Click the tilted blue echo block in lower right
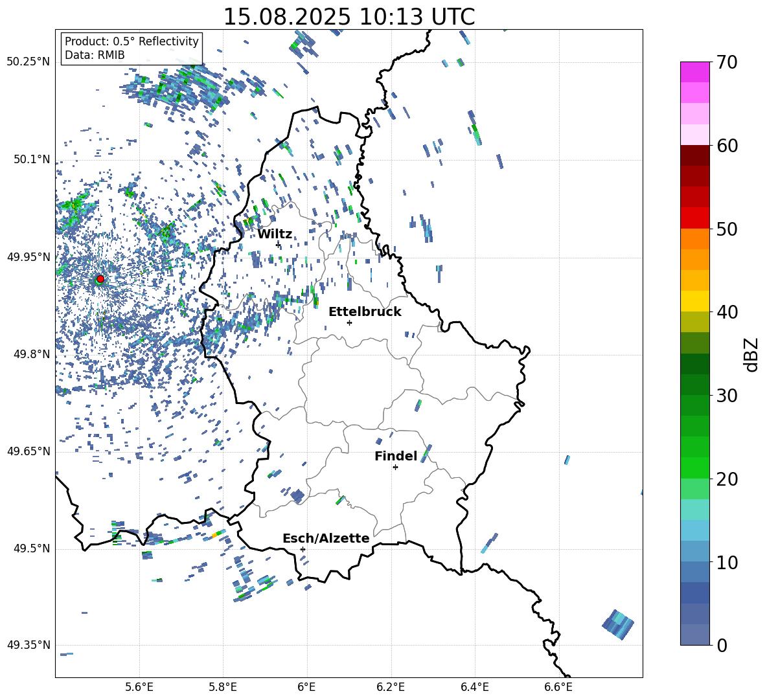 pyautogui.click(x=618, y=625)
